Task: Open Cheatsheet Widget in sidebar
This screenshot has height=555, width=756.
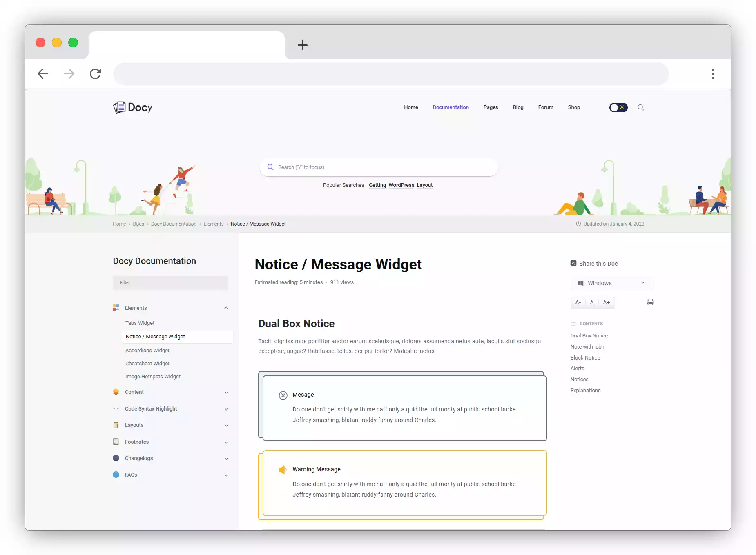Action: (x=147, y=363)
